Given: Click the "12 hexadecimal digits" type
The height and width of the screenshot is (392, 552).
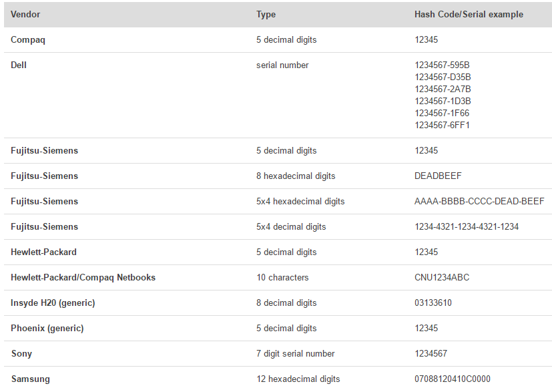Looking at the screenshot, I should [x=298, y=379].
